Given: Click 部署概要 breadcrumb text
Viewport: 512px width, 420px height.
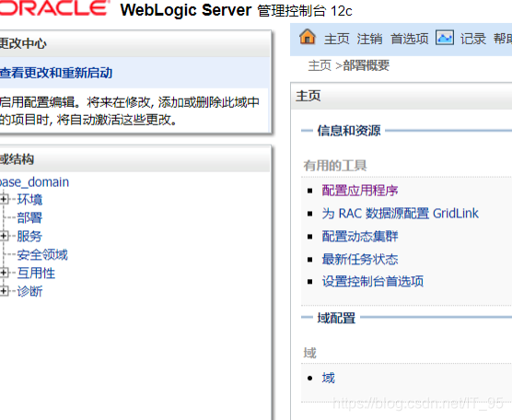Looking at the screenshot, I should click(x=366, y=65).
